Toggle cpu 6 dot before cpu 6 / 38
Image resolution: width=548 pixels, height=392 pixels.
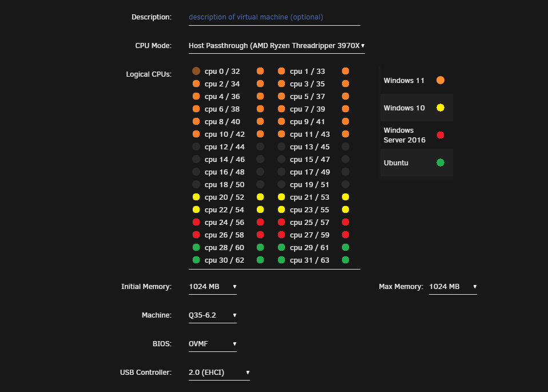pos(196,109)
